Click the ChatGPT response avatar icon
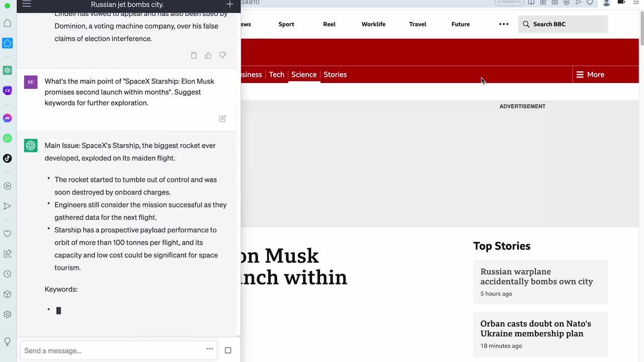The image size is (644, 362). 31,146
